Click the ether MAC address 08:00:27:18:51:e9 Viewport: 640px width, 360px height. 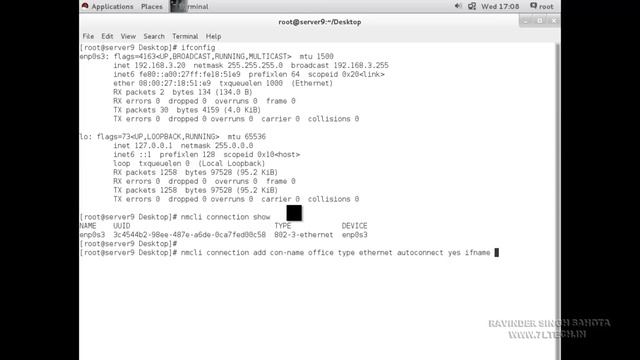coord(175,83)
